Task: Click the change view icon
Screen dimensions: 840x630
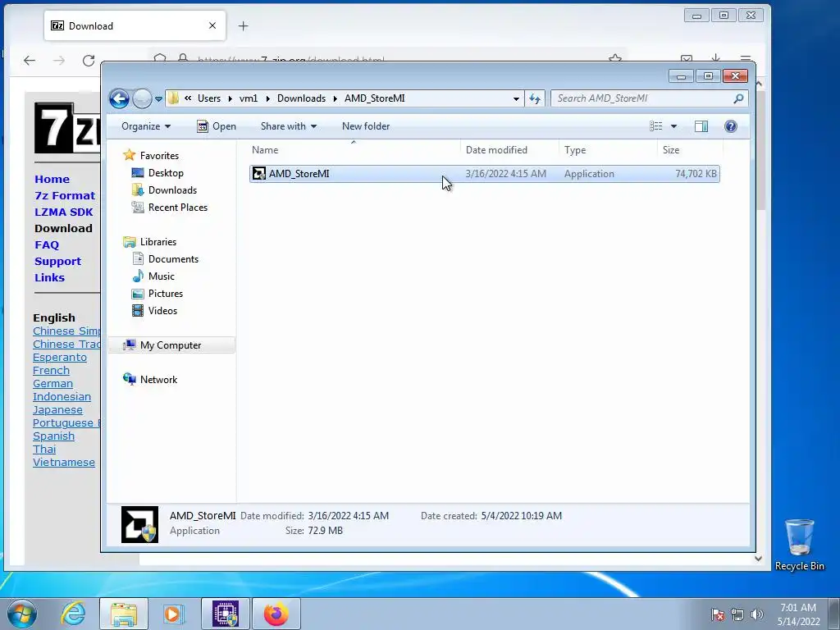Action: coord(655,126)
